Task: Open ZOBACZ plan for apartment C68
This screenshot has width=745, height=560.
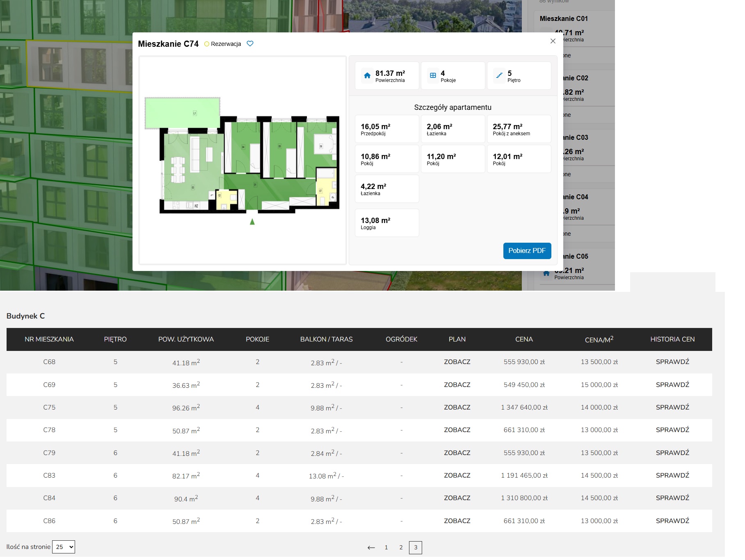Action: pyautogui.click(x=457, y=362)
